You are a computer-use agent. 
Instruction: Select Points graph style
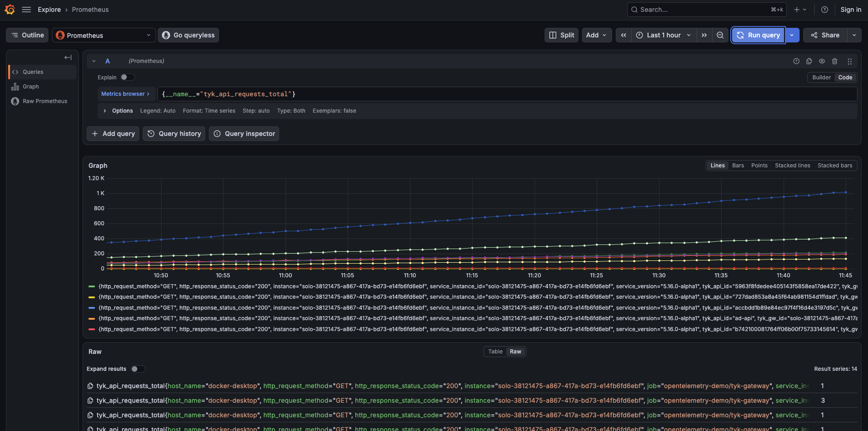pos(759,166)
